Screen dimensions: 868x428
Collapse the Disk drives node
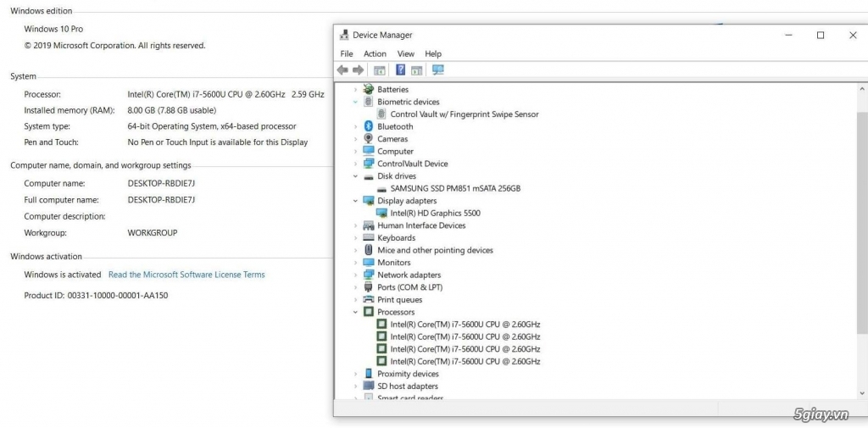click(x=355, y=176)
